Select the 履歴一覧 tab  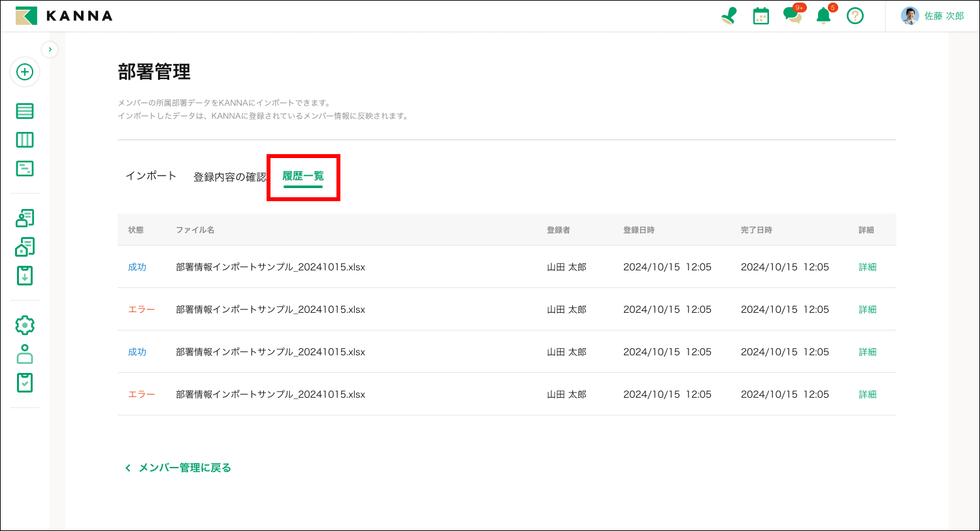[303, 176]
